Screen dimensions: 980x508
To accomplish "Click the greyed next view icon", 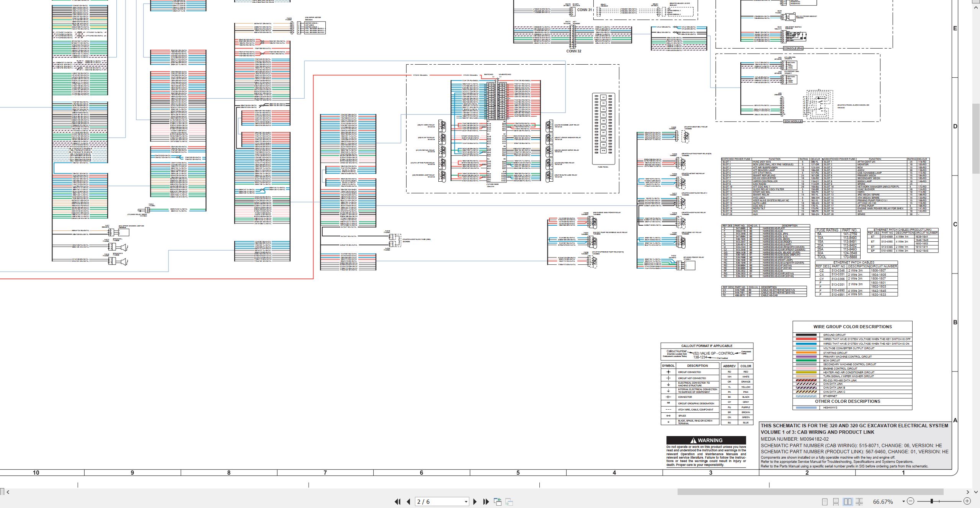I will click(509, 501).
